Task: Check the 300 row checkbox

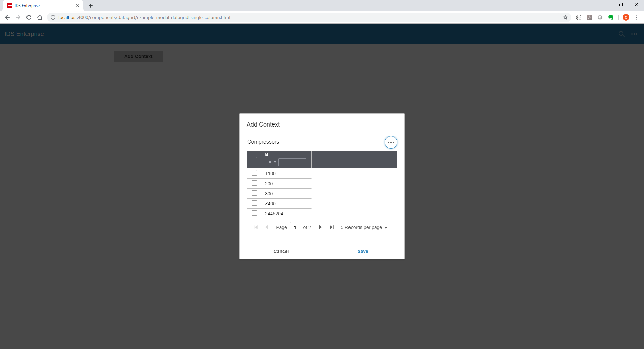Action: (254, 193)
